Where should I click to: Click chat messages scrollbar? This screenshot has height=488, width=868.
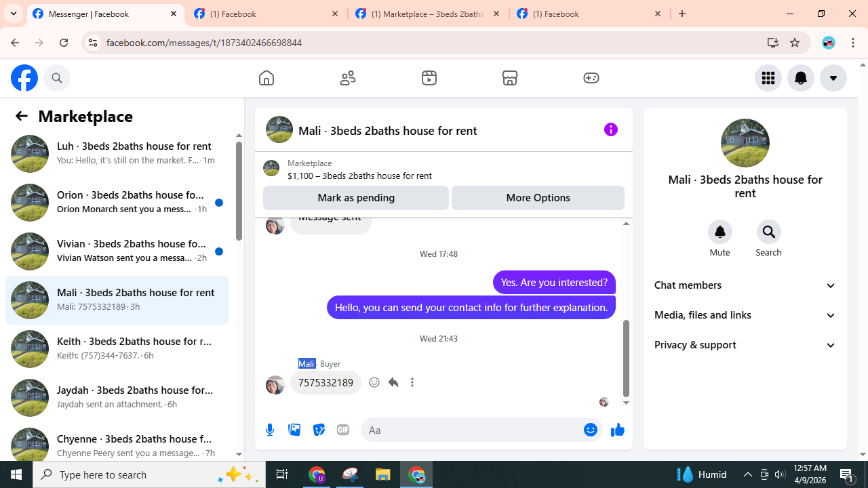626,359
